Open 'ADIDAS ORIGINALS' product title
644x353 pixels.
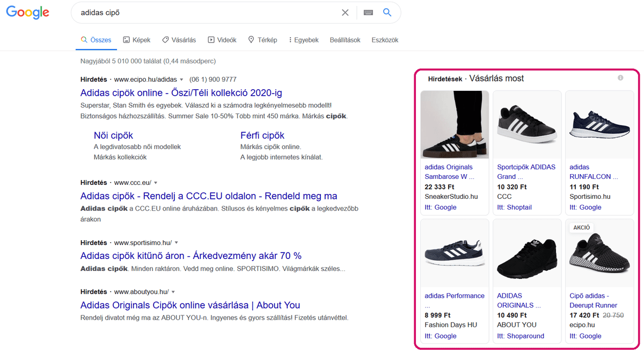[519, 300]
